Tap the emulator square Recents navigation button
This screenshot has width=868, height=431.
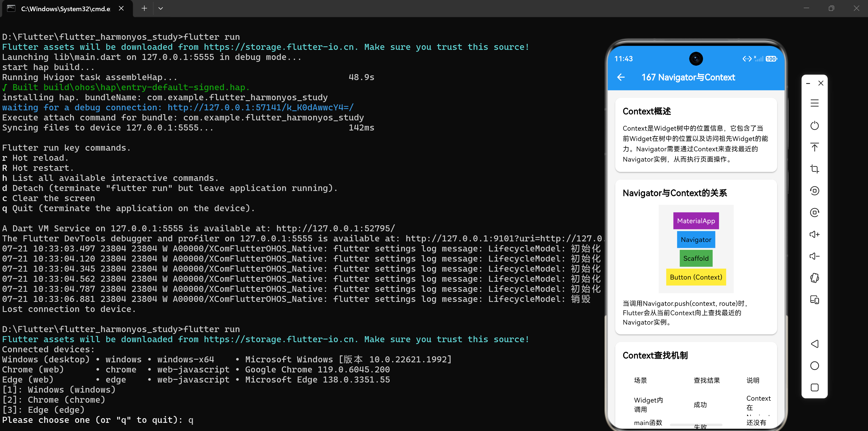point(814,387)
